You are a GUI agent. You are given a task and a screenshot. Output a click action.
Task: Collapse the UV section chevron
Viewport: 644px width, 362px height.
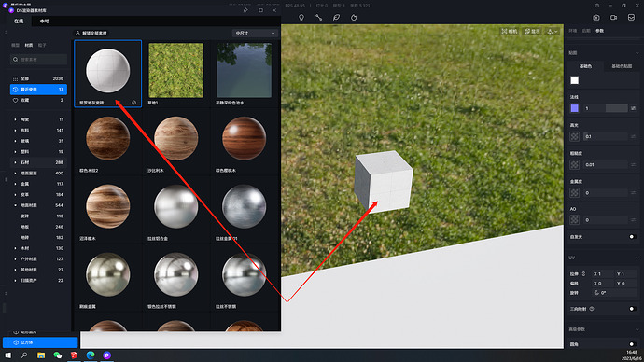coord(637,258)
